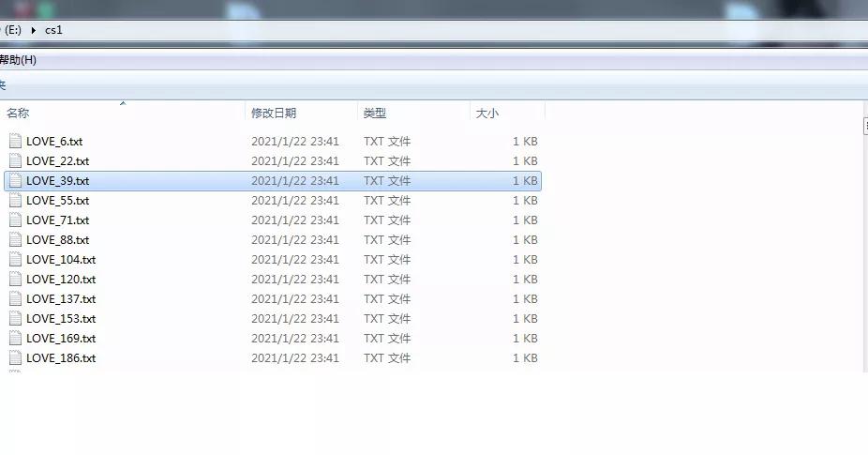Click the LOVE_88.txt file icon
The image size is (868, 455).
click(x=16, y=239)
